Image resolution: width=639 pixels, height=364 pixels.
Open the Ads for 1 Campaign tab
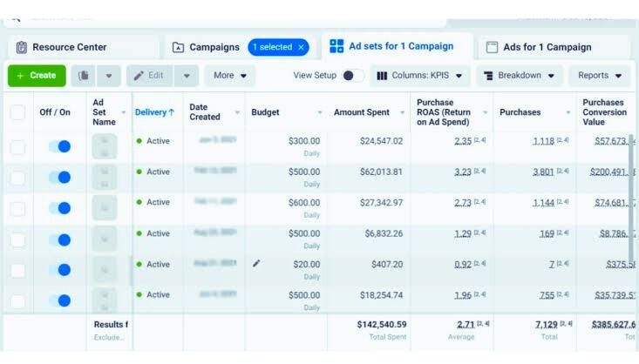[x=547, y=47]
